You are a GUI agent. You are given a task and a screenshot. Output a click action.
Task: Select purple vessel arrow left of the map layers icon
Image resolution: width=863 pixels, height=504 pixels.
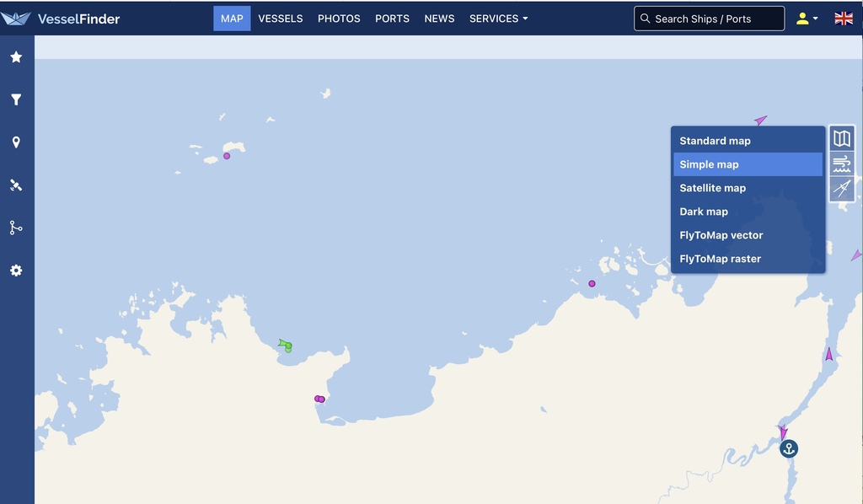click(761, 120)
